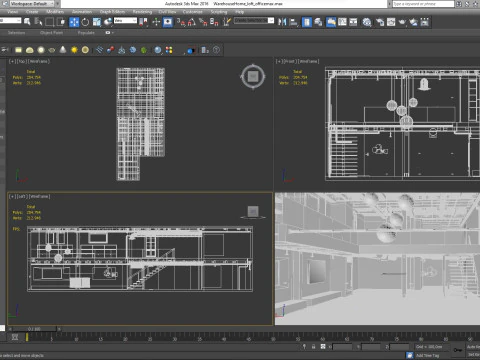480x360 pixels.
Task: Click the Select and Manipulate icon
Action: tap(156, 22)
